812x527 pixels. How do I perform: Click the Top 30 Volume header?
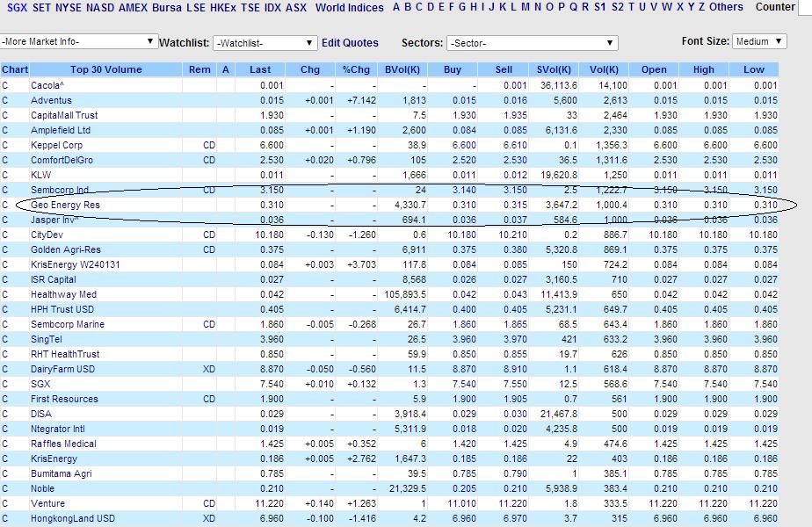(x=106, y=69)
